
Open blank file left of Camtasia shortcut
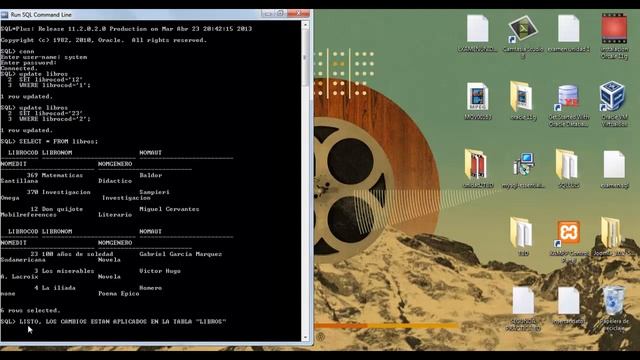point(478,28)
